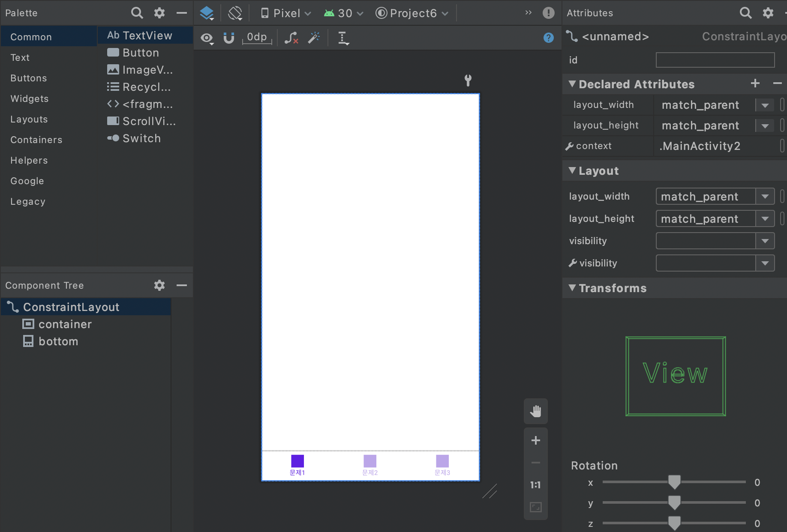Open Project6 theme dropdown

tap(412, 13)
